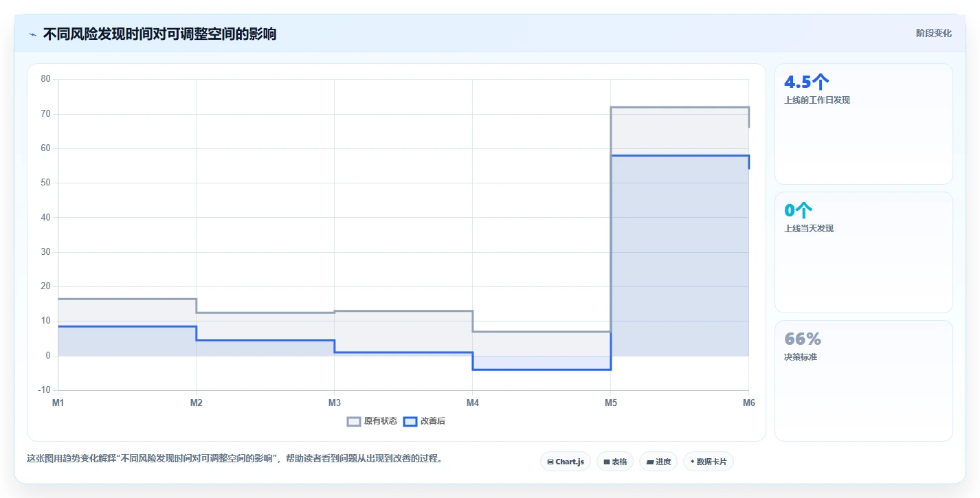Click the star icon in 数据卡片 tag
Image resolution: width=980 pixels, height=498 pixels.
pos(692,462)
